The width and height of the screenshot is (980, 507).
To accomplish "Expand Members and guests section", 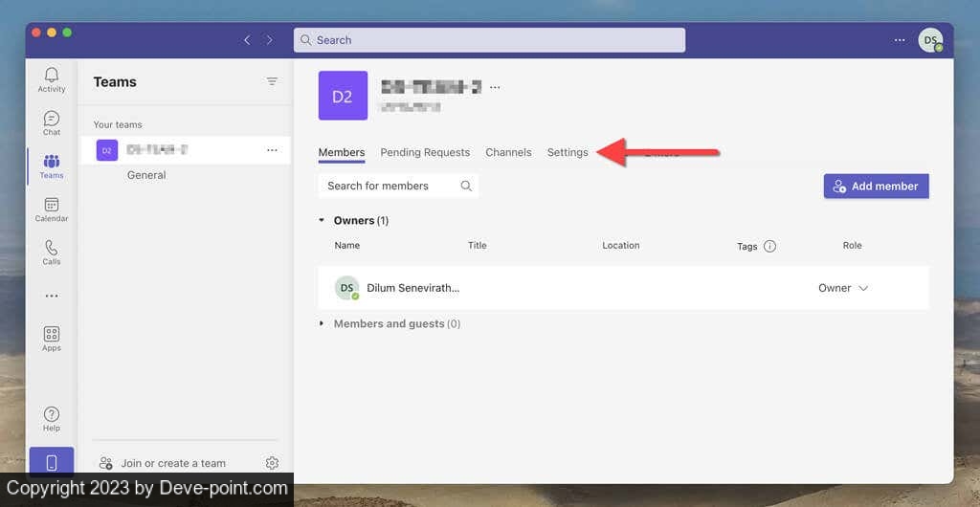I will (322, 324).
